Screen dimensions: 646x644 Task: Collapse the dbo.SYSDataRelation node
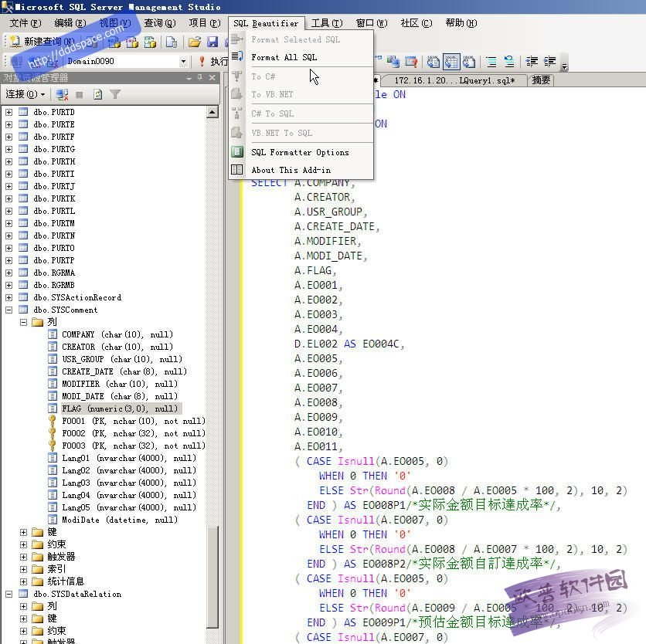8,594
